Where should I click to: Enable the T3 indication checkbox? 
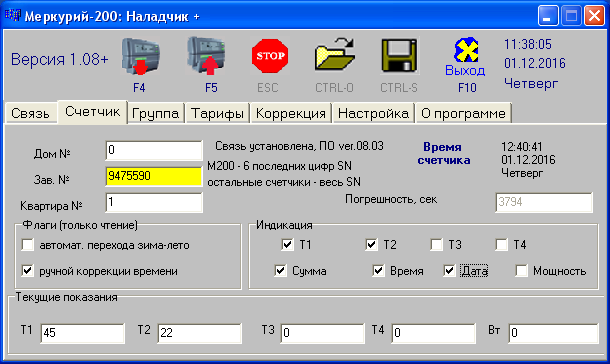click(x=436, y=245)
